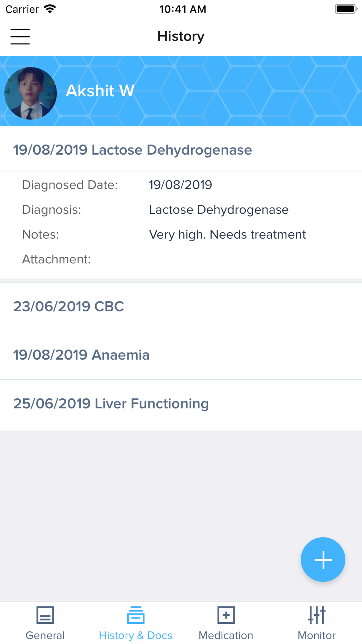The width and height of the screenshot is (362, 644).
Task: Tap the blue plus add button
Action: click(323, 560)
